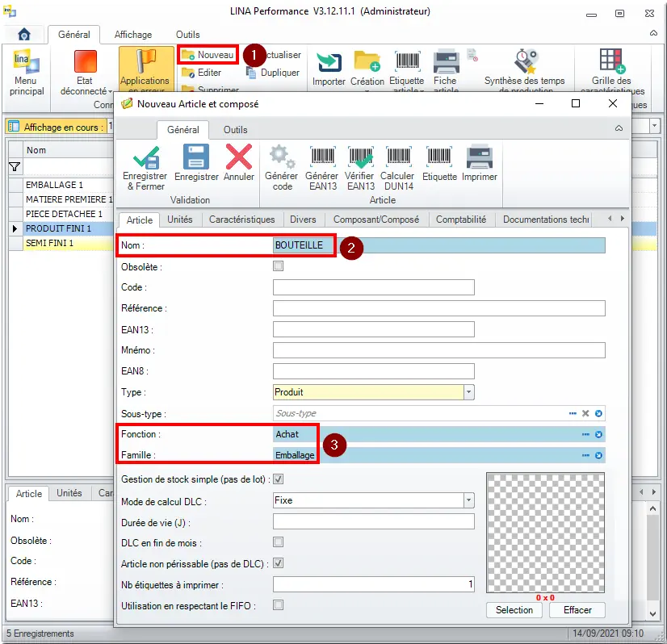This screenshot has width=667, height=644.
Task: Click the Sous-type field ellipsis icon
Action: point(573,413)
